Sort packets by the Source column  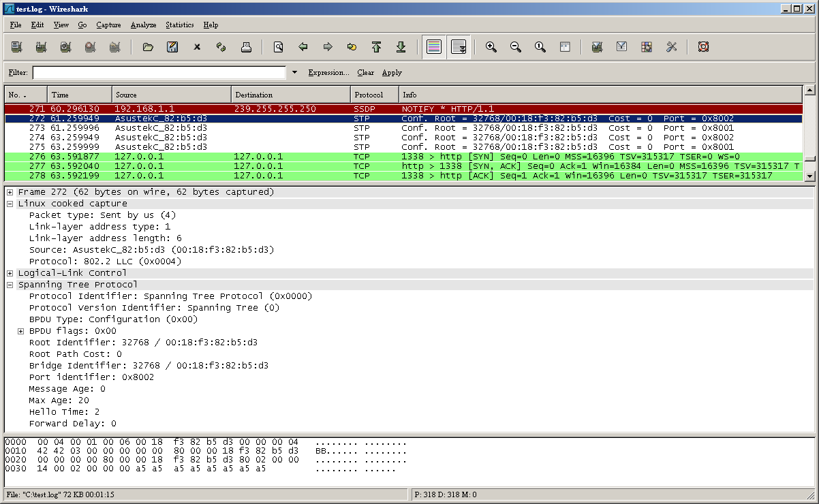point(172,95)
